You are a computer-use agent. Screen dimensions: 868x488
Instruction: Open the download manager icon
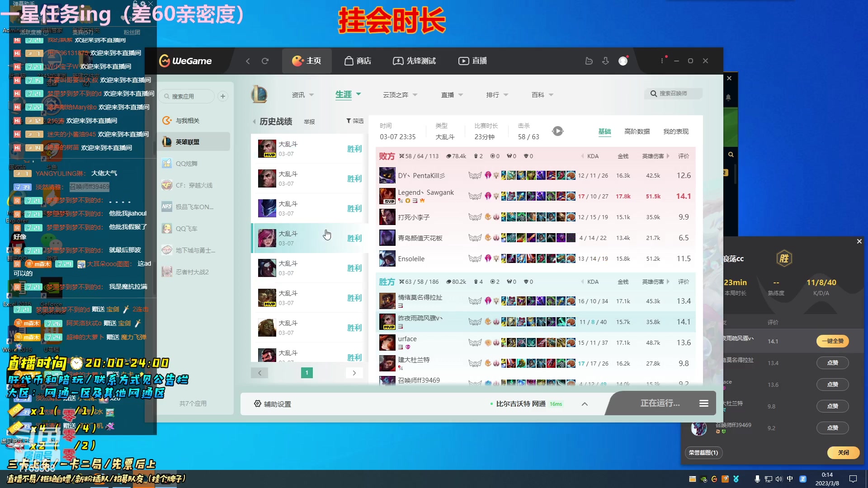click(606, 61)
